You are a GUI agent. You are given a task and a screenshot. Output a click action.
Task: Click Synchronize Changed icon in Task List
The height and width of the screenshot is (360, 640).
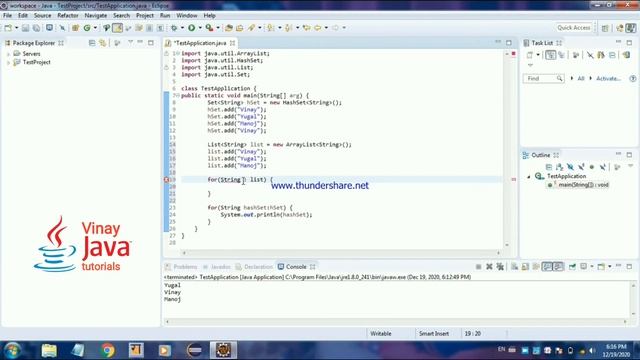(627, 55)
